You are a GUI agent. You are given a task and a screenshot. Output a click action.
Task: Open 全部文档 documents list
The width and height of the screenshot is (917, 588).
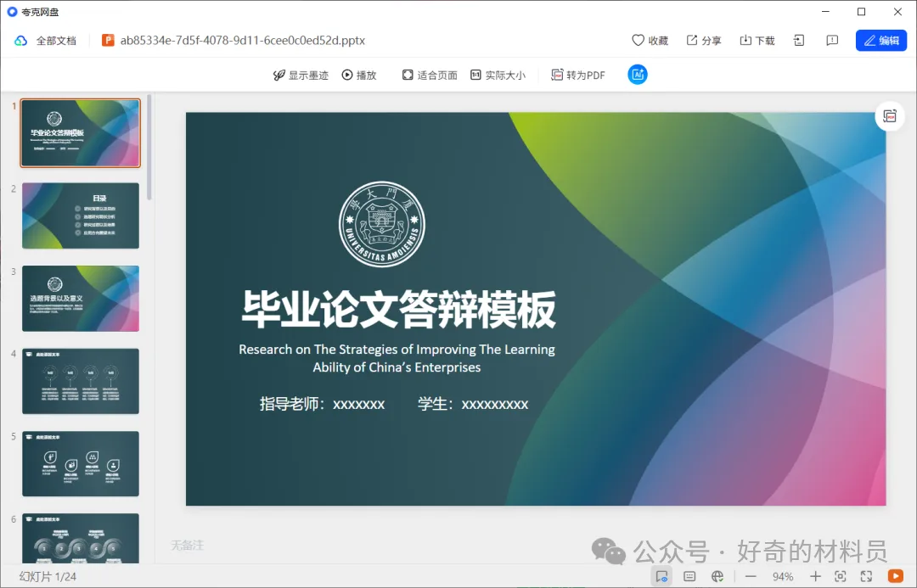point(56,41)
